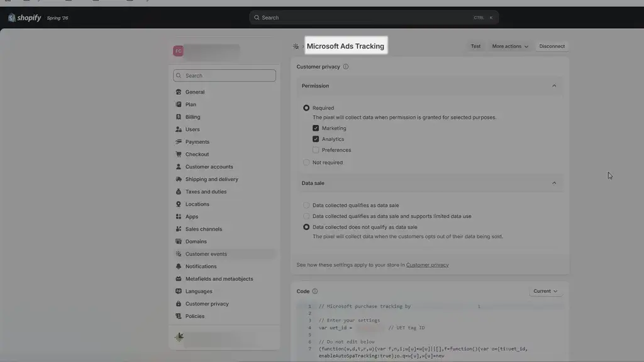Click the Policies icon in sidebar

[x=178, y=316]
